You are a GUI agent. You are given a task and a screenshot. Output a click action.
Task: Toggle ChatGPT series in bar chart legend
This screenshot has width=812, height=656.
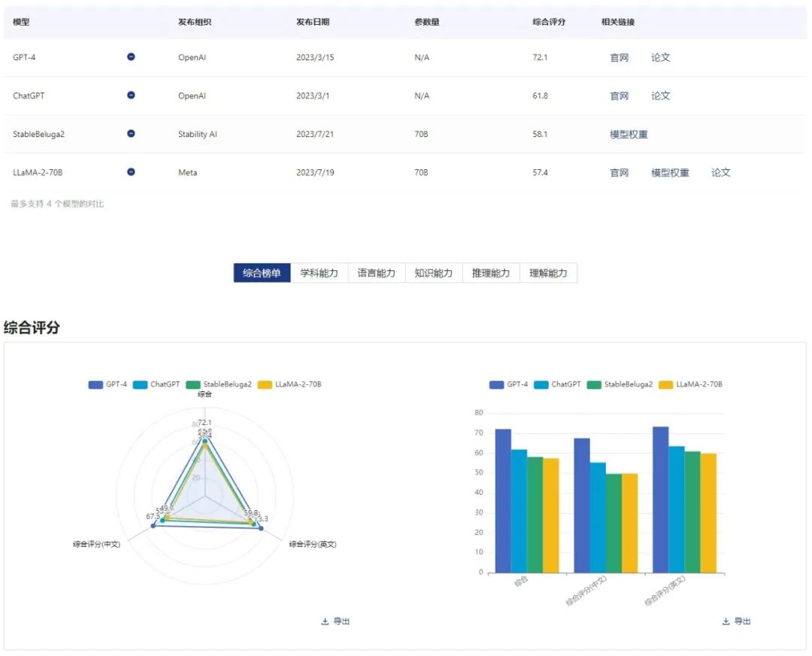557,384
